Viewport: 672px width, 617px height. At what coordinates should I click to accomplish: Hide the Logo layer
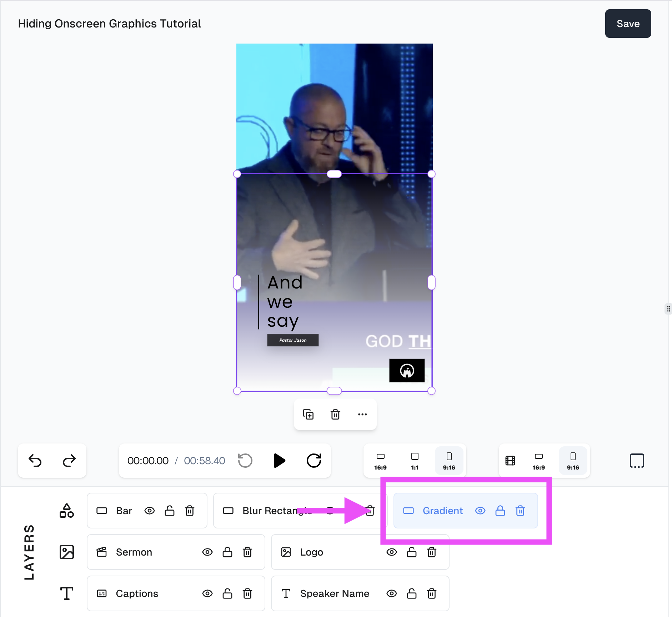(392, 552)
